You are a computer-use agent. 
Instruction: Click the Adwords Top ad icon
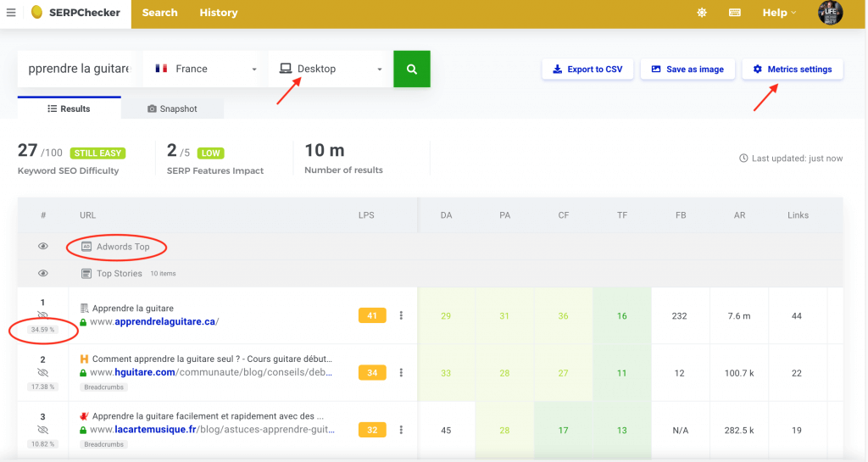tap(86, 247)
